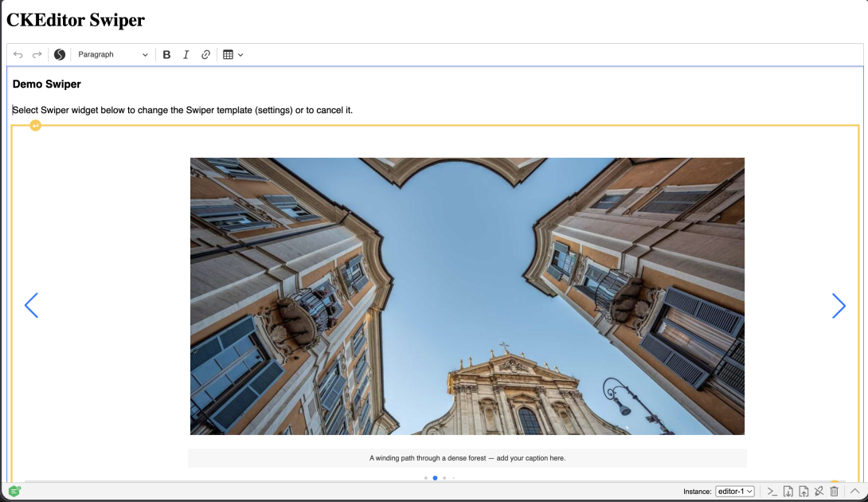Viewport: 868px width, 502px height.
Task: Open the Swiper plugin toolbar button
Action: [x=60, y=55]
